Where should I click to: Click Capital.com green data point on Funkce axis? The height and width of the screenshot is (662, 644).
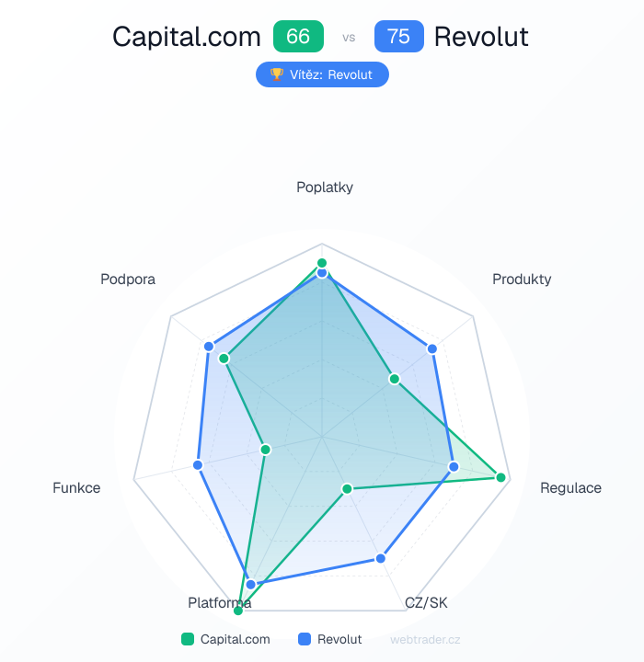pos(266,450)
